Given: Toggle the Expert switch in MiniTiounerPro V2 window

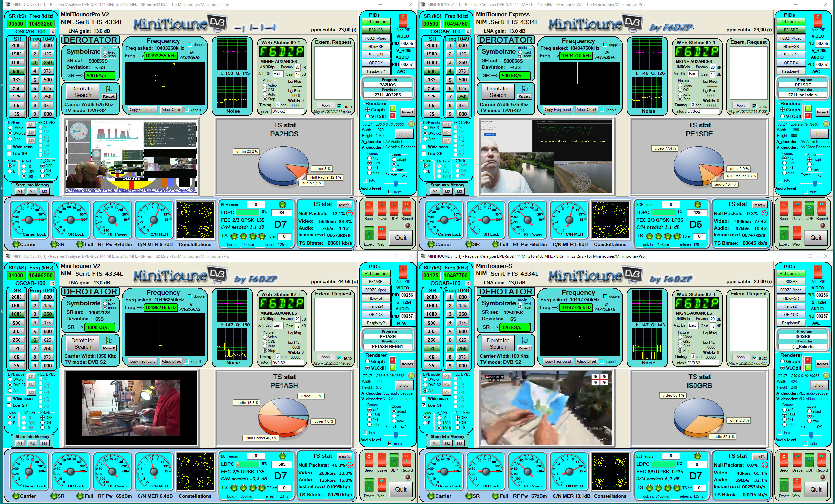Looking at the screenshot, I should tap(369, 234).
